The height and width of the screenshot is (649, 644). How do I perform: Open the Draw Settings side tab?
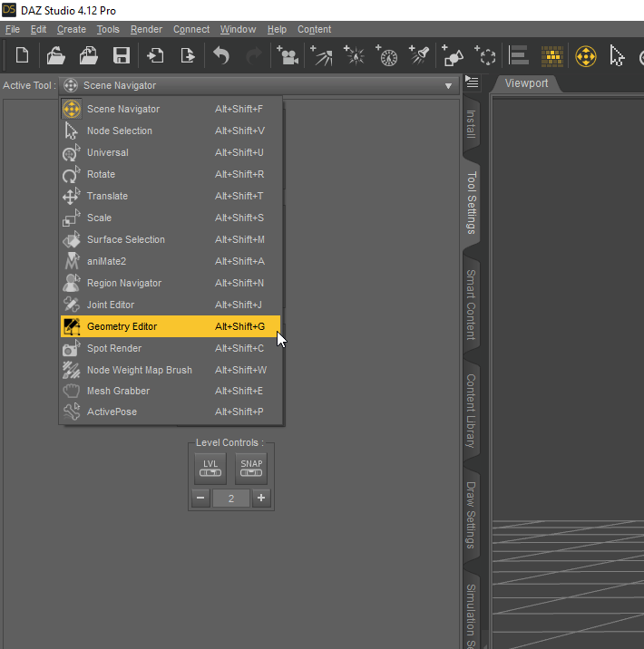click(471, 516)
